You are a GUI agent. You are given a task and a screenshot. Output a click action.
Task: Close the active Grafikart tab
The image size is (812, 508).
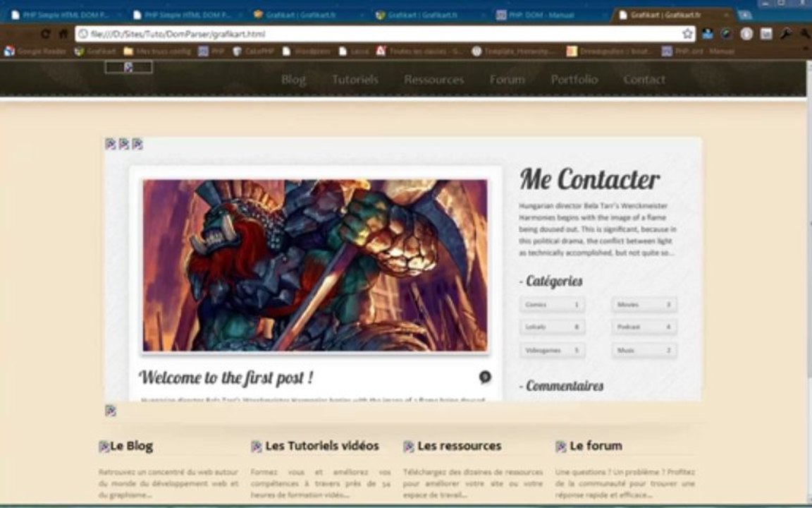pyautogui.click(x=726, y=15)
